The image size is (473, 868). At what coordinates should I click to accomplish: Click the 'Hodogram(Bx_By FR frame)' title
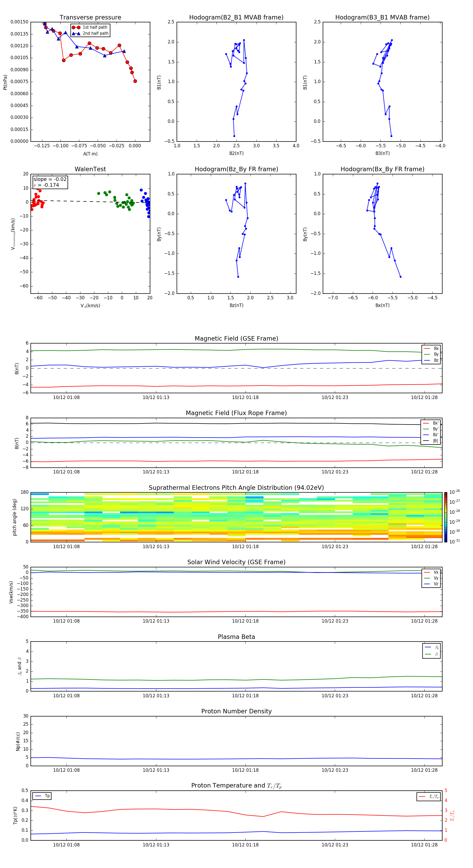[x=382, y=169]
